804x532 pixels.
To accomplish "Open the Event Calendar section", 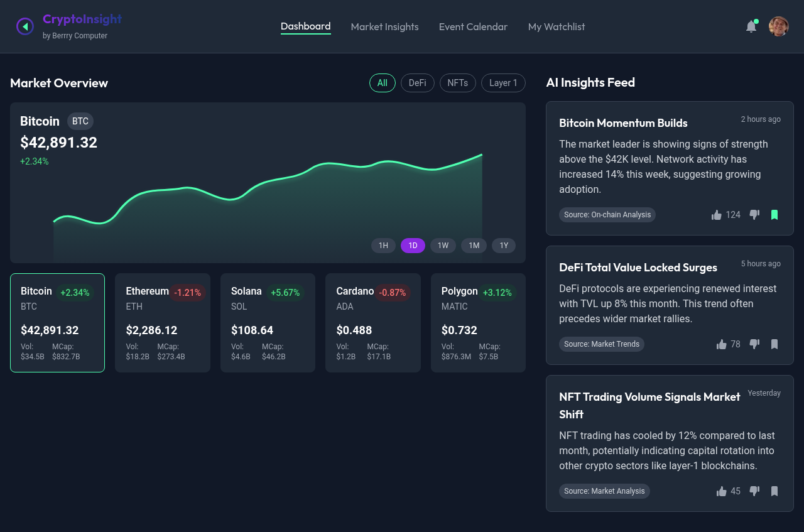I will coord(473,26).
